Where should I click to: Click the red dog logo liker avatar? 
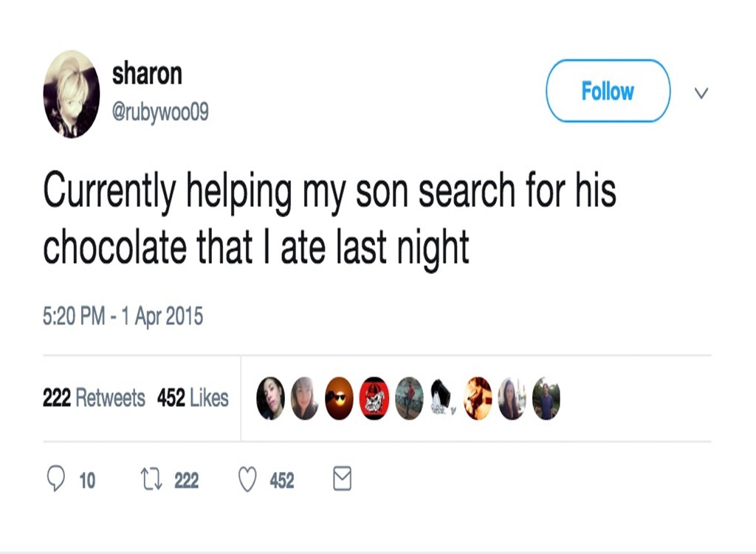click(x=374, y=397)
